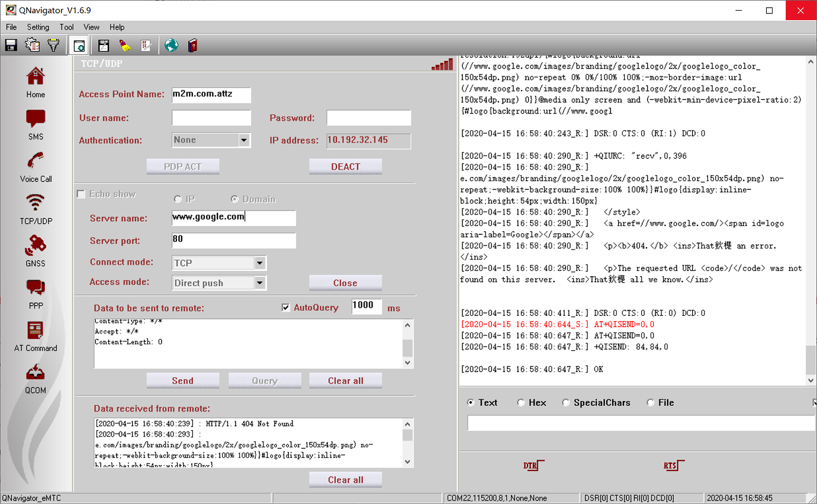Click the Query button

[x=264, y=380]
